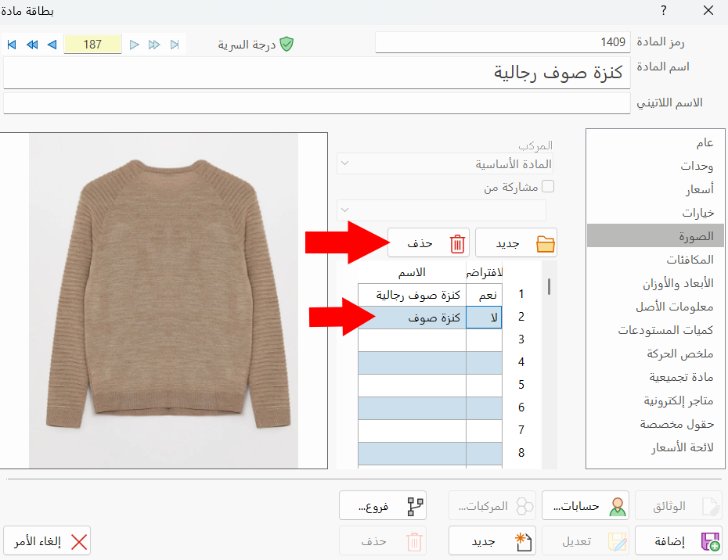Toggle the مشاركة من checkbox
The image size is (728, 560).
coord(548,186)
